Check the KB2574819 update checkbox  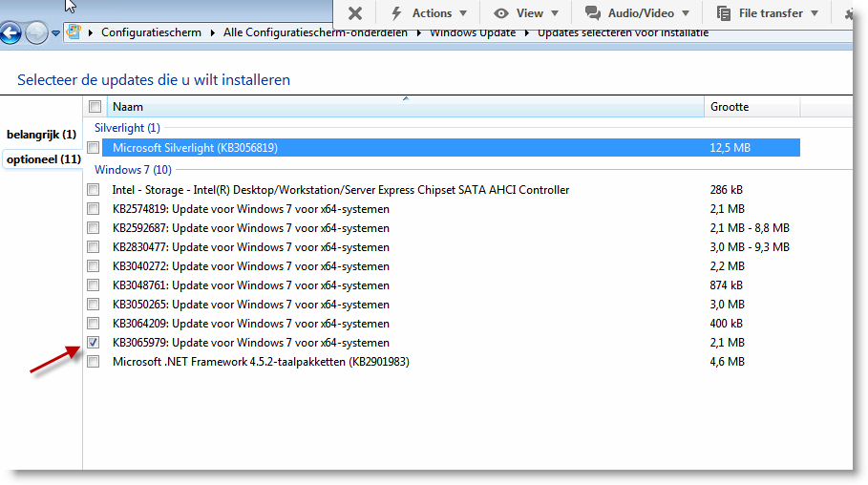point(93,209)
